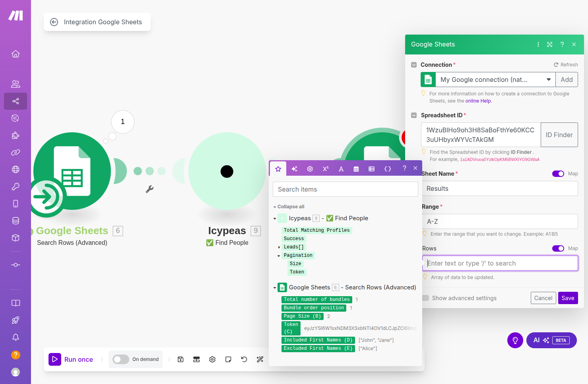Click the Auto-align magic wand icon

[x=260, y=359]
